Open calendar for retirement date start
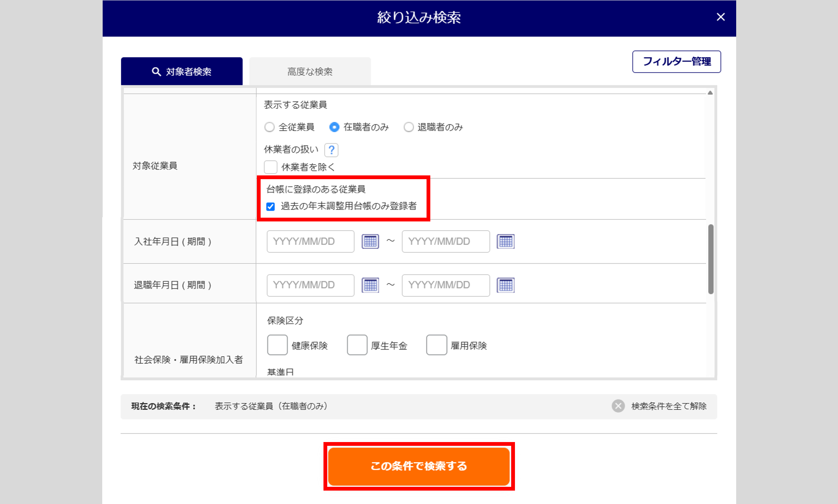The height and width of the screenshot is (504, 838). (x=370, y=285)
